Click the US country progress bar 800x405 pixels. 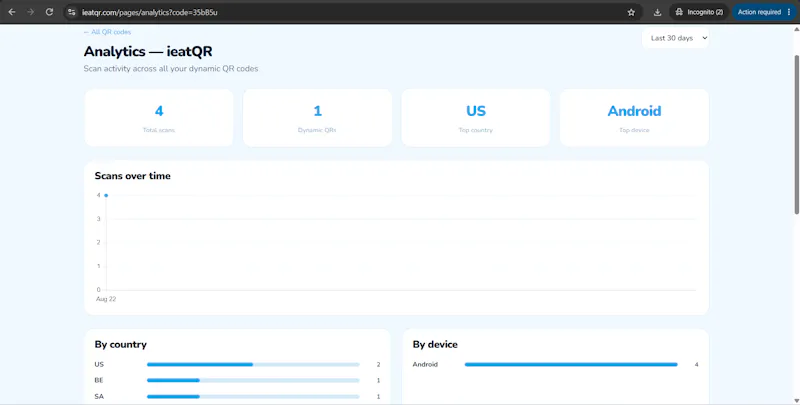point(253,365)
